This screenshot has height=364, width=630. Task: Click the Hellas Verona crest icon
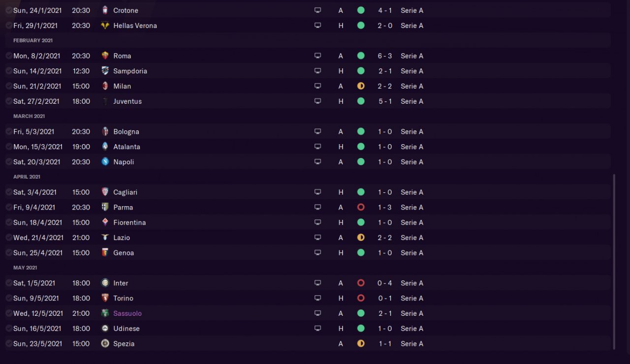coord(105,26)
